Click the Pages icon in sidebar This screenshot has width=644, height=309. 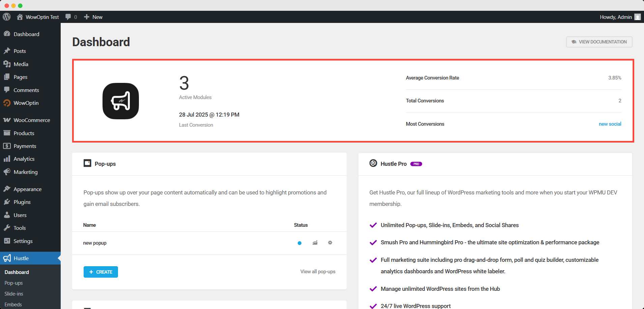(7, 77)
